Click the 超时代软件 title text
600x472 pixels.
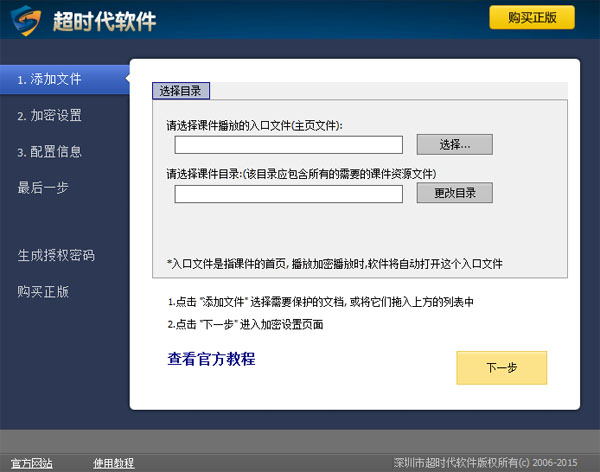[104, 21]
